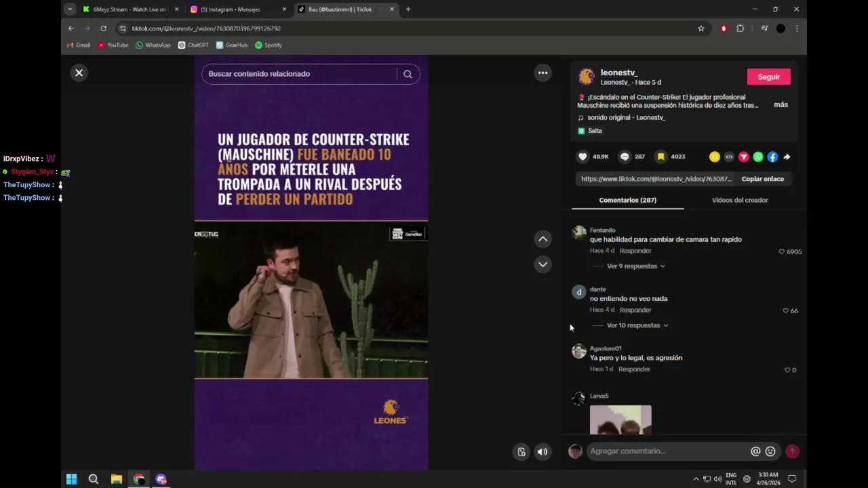Toggle the auto-scroll phone icon
This screenshot has width=868, height=488.
click(521, 451)
